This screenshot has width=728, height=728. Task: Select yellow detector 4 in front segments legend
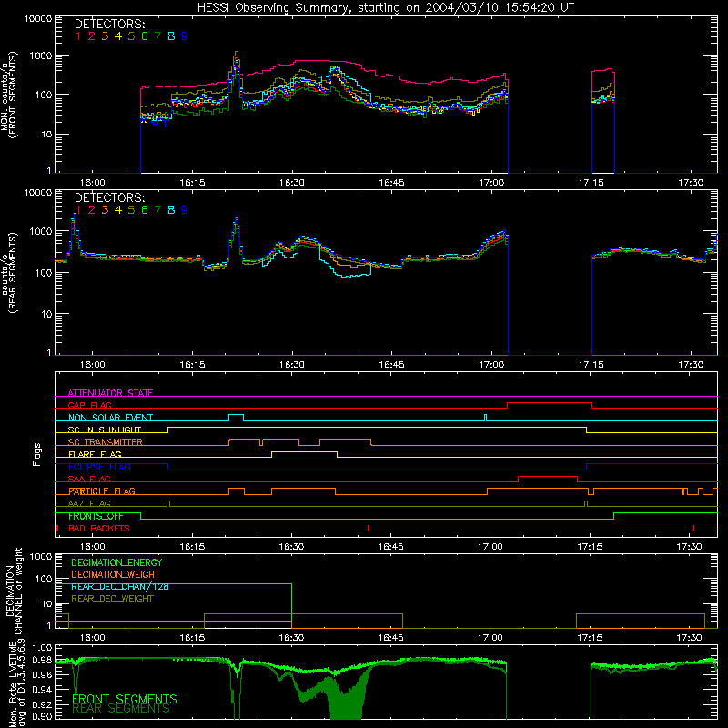click(x=118, y=36)
